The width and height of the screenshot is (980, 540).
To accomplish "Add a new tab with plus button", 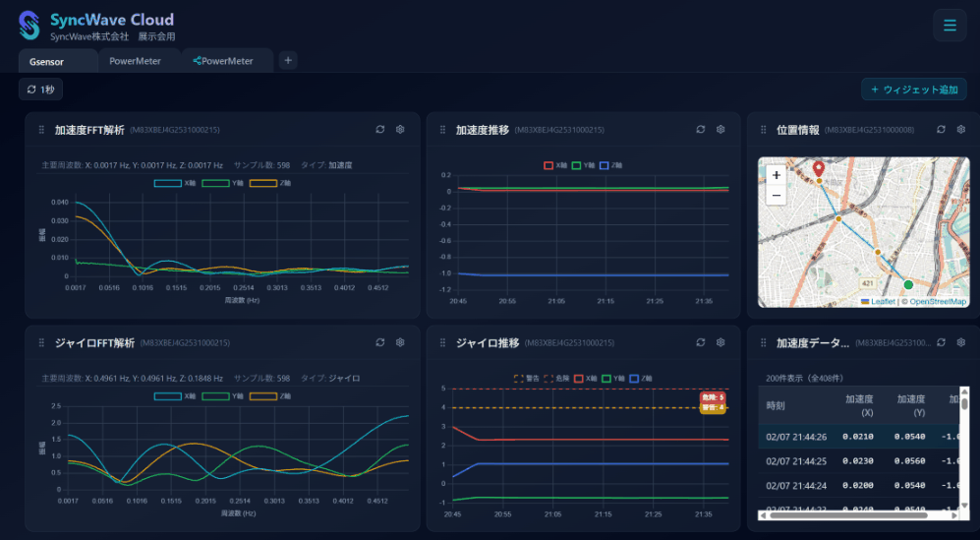I will 288,60.
